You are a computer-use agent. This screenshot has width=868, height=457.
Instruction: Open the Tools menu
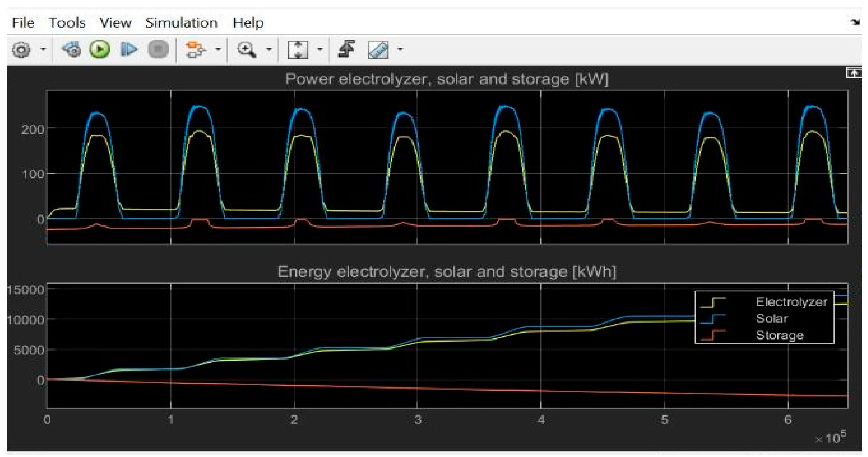click(x=67, y=23)
